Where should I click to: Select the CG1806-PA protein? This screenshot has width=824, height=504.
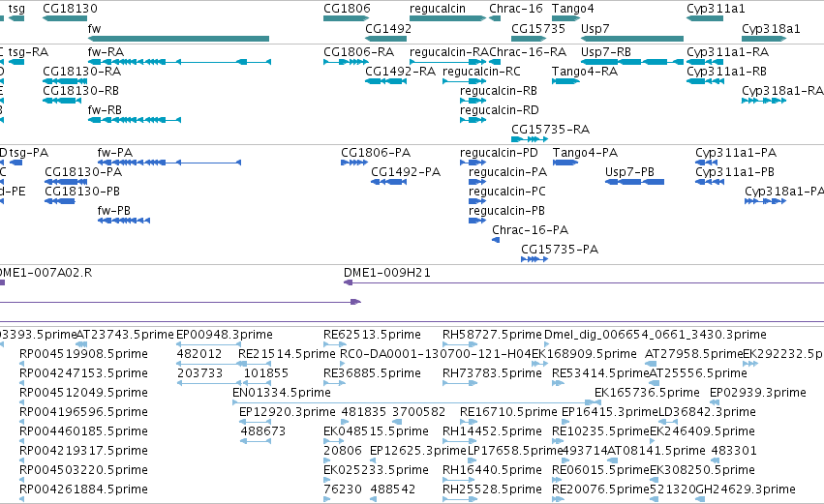[354, 163]
